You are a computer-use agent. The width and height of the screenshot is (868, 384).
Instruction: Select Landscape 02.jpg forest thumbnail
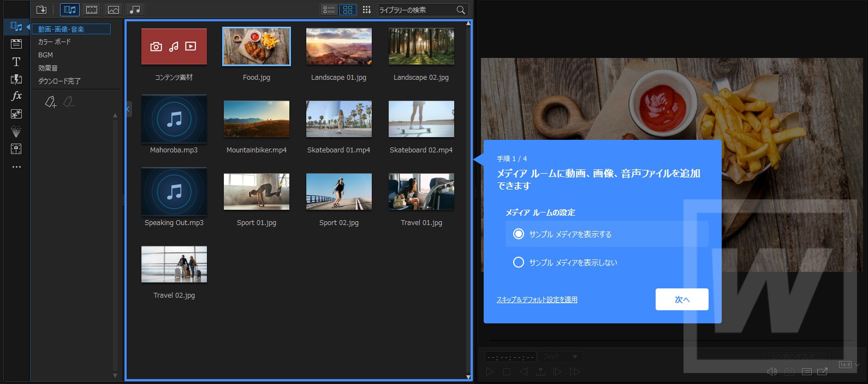coord(421,46)
